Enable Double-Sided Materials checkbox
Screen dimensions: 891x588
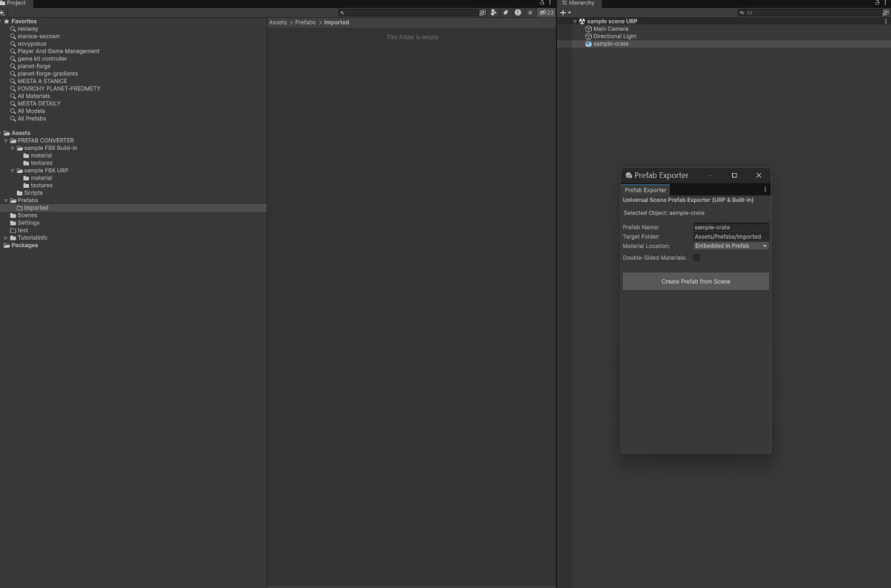click(696, 258)
